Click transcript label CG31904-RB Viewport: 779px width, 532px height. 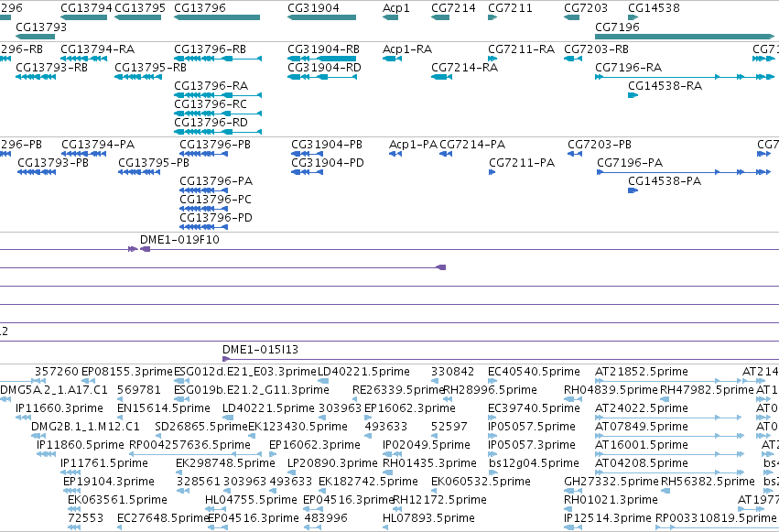coord(323,49)
